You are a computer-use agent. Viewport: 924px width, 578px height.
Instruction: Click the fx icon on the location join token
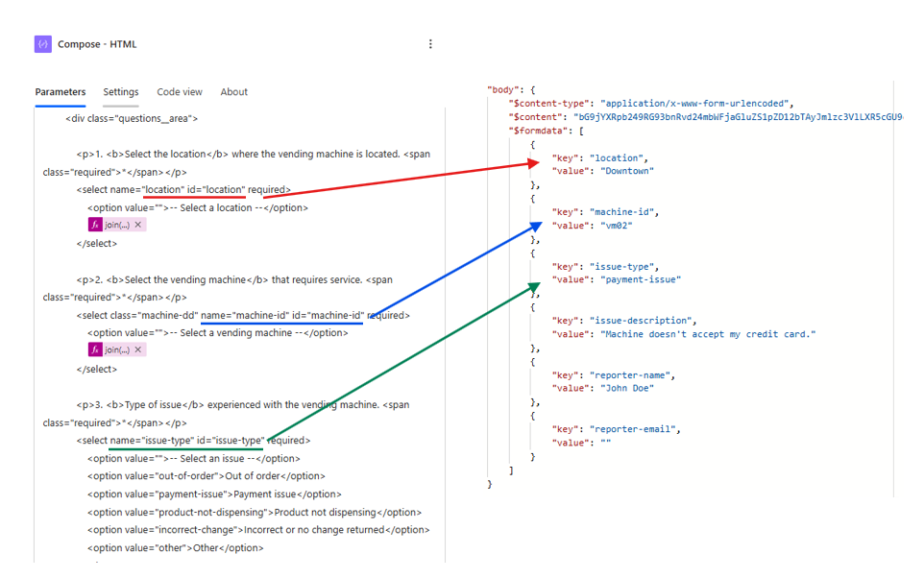96,224
